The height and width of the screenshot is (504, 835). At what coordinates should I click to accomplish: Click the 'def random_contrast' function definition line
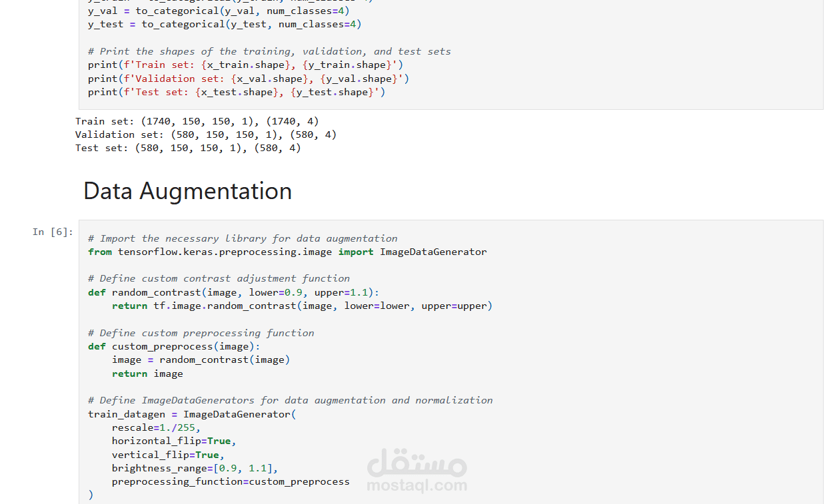point(233,292)
